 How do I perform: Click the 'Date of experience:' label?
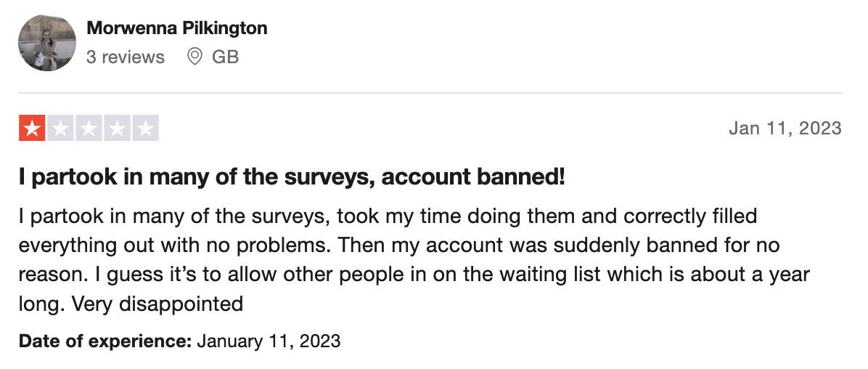click(105, 341)
